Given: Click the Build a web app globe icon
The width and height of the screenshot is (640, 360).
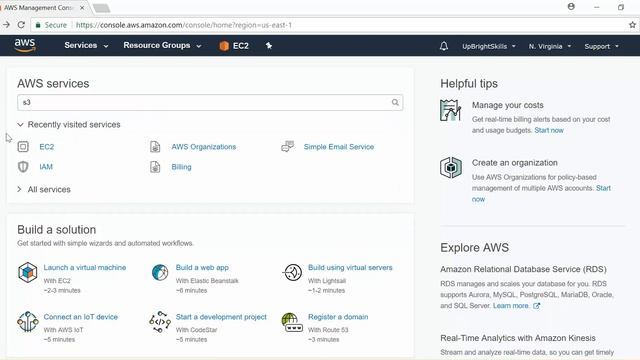Looking at the screenshot, I should tap(160, 272).
